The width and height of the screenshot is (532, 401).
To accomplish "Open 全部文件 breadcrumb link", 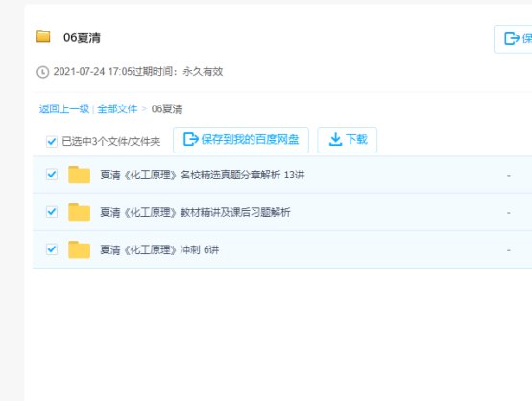I will pos(117,108).
